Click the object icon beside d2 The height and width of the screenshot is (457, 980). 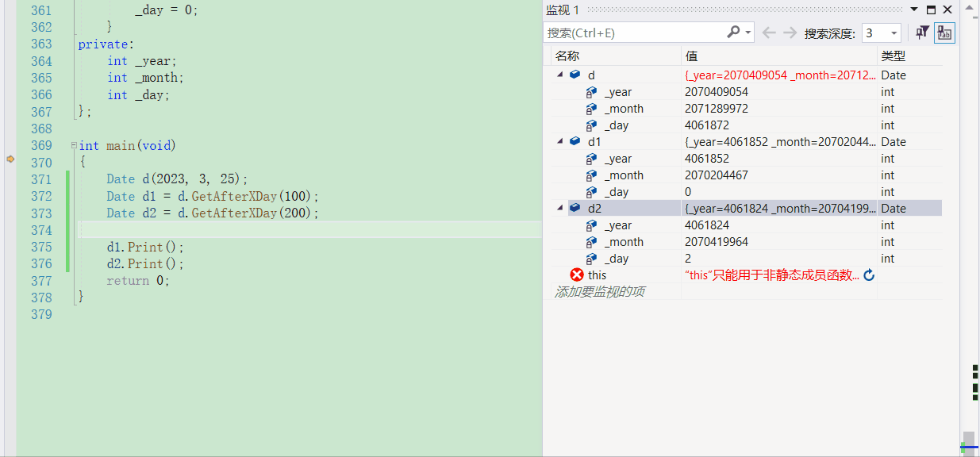pos(575,208)
